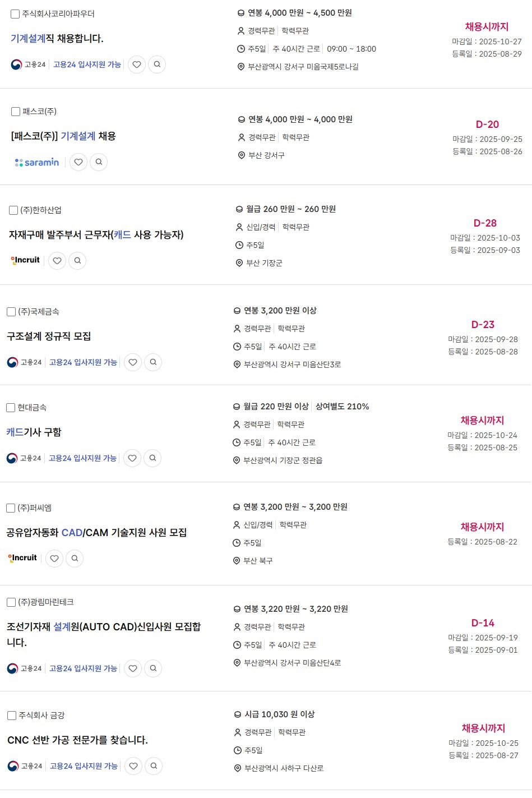This screenshot has height=798, width=532.
Task: Click magnifier icon for 주식회사 금강 posting
Action: tap(154, 766)
